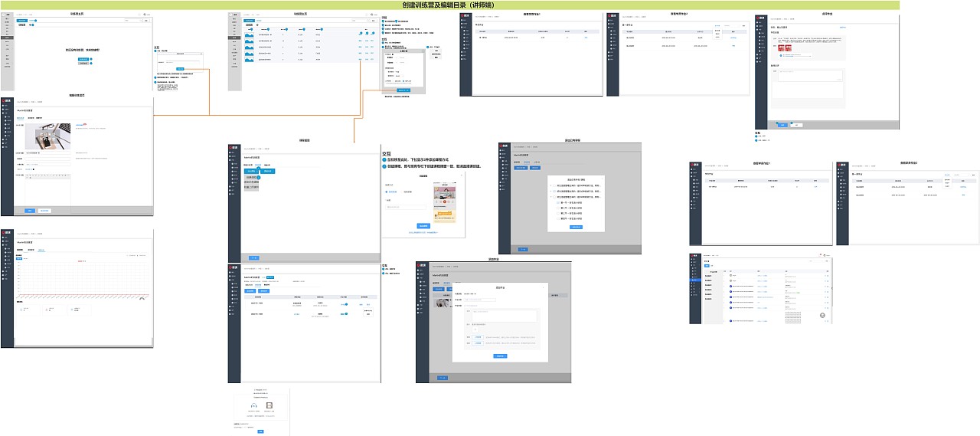
Task: Check 第一节 in the 添加已有课程 dialog
Action: pos(557,202)
